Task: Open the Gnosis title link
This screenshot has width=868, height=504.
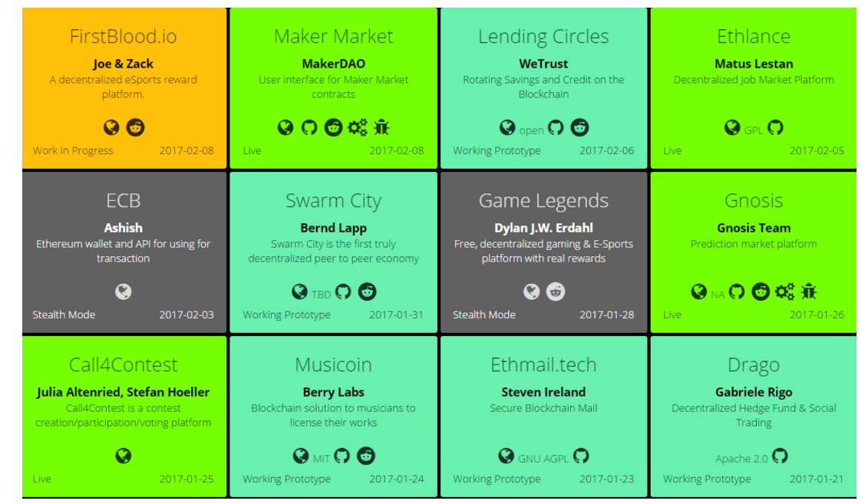Action: pos(754,201)
